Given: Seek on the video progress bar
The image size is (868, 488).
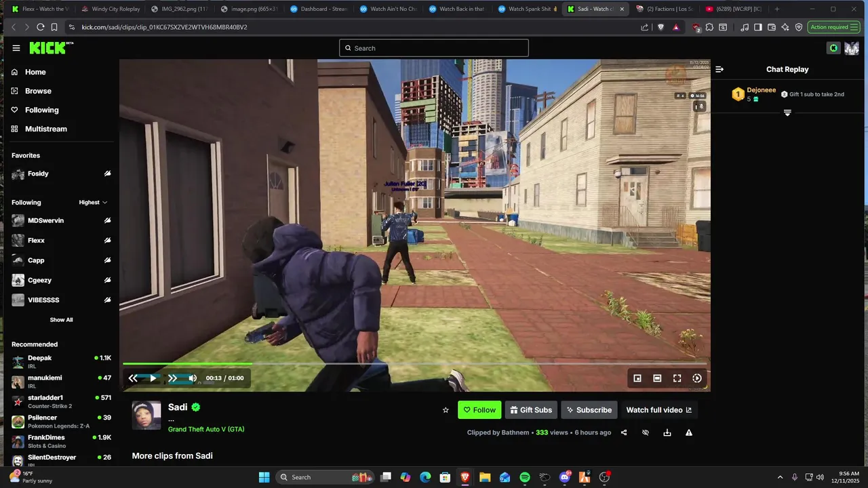Looking at the screenshot, I should coord(415,364).
